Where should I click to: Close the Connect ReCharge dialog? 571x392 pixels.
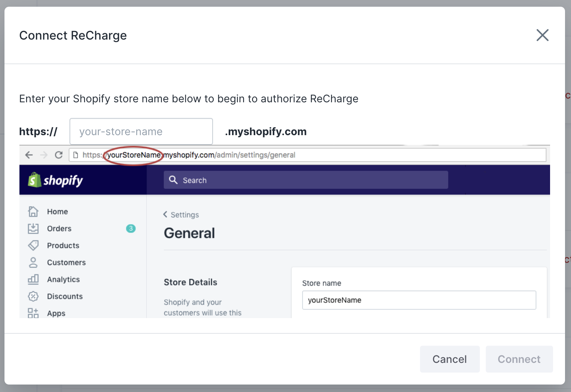tap(542, 35)
